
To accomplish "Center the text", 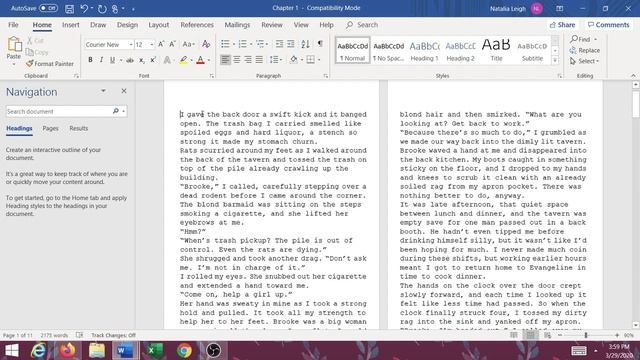I will click(x=236, y=60).
